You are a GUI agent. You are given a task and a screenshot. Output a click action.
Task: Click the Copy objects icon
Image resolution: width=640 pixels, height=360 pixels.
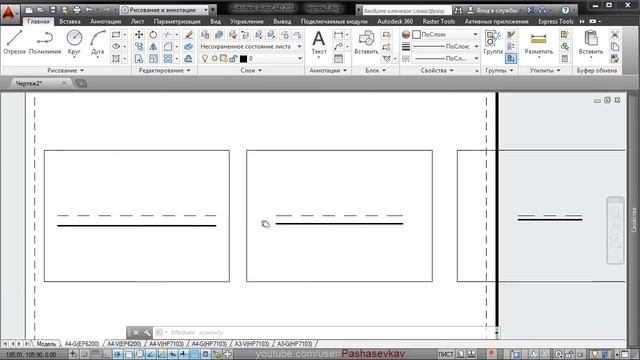[139, 47]
